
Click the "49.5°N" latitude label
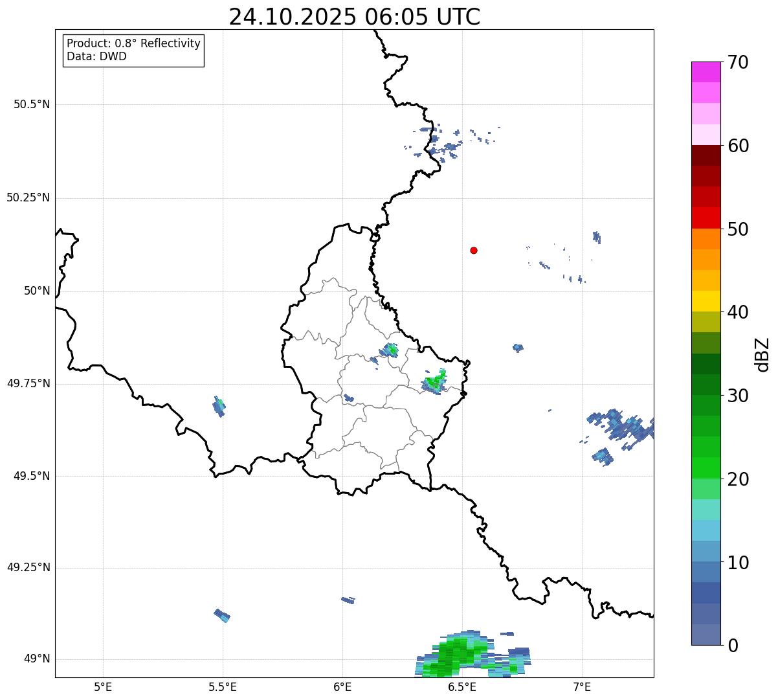tap(32, 476)
